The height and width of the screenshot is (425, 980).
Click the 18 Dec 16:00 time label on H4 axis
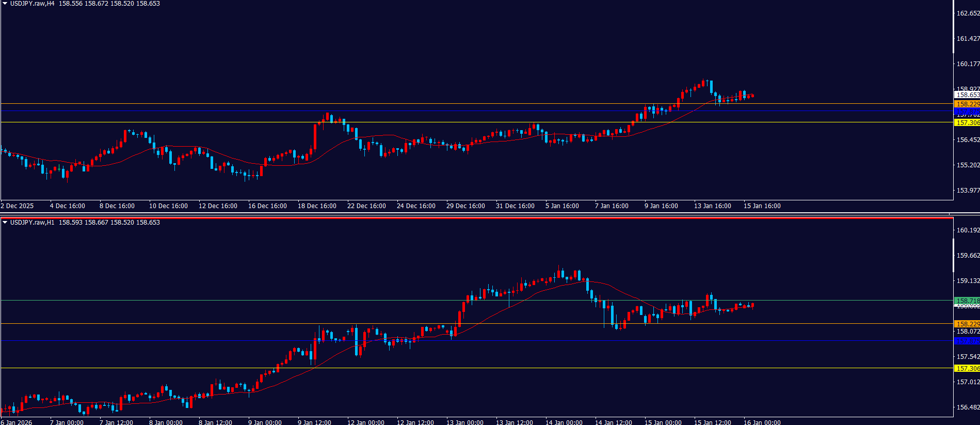coord(317,206)
